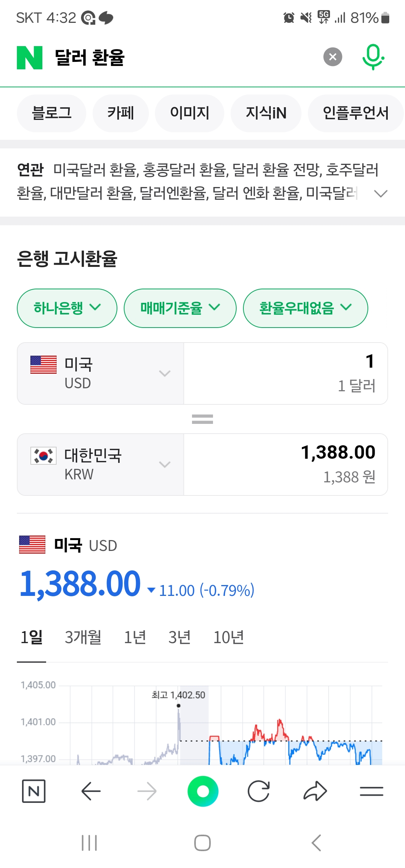Clear the search query with X
405x868 pixels.
(333, 57)
